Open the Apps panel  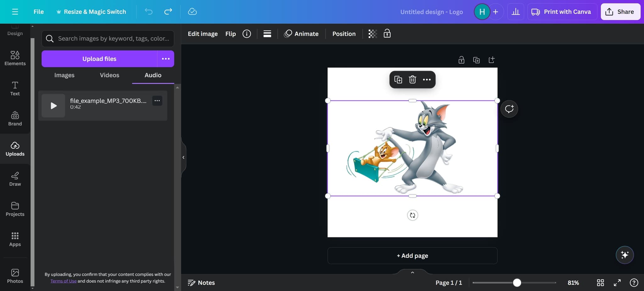pos(15,239)
